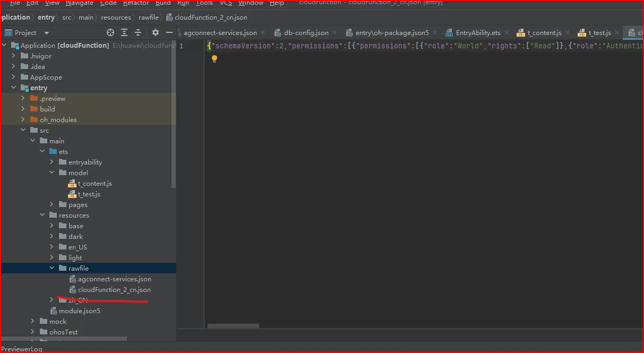Collapse the src folder
Viewport: 644px width, 353px height.
(23, 131)
